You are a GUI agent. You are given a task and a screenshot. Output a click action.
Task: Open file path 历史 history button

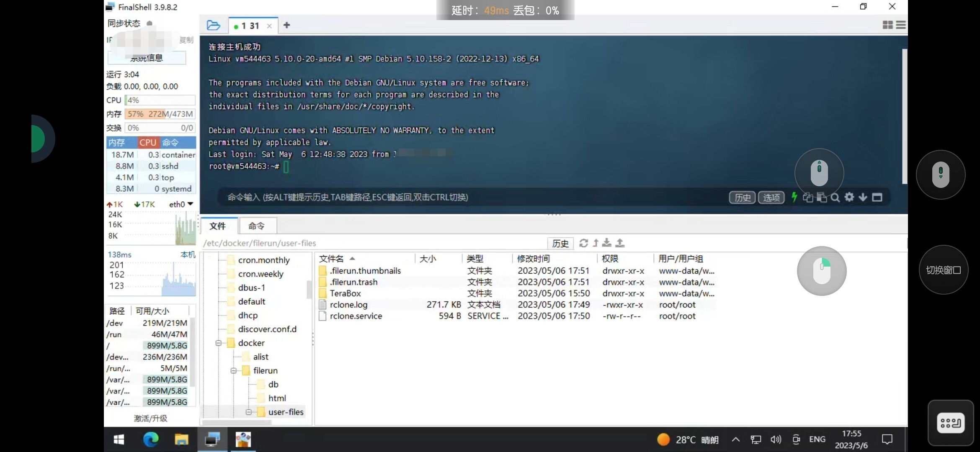point(560,244)
